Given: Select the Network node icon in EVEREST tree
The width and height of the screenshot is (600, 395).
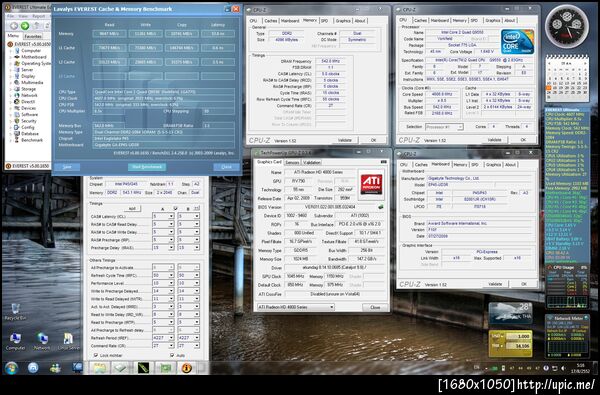Looking at the screenshot, I should coord(17,95).
